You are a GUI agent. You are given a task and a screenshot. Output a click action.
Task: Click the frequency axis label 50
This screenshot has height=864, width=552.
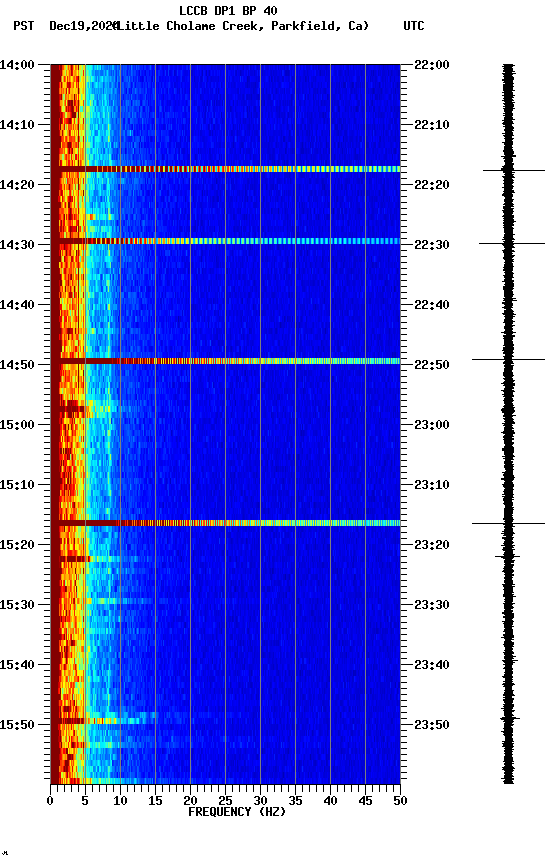coord(400,801)
